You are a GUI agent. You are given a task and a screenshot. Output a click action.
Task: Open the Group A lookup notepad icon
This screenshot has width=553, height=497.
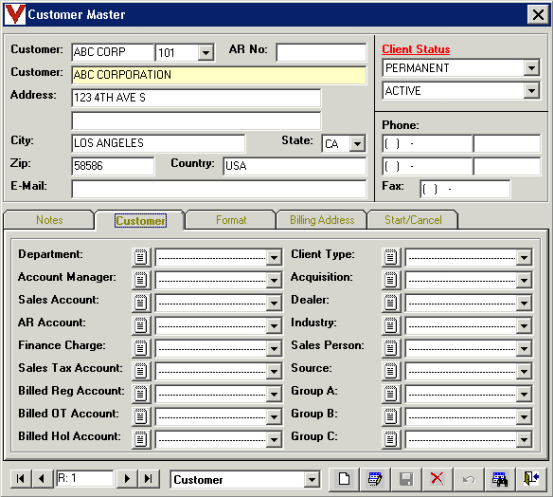pos(391,394)
